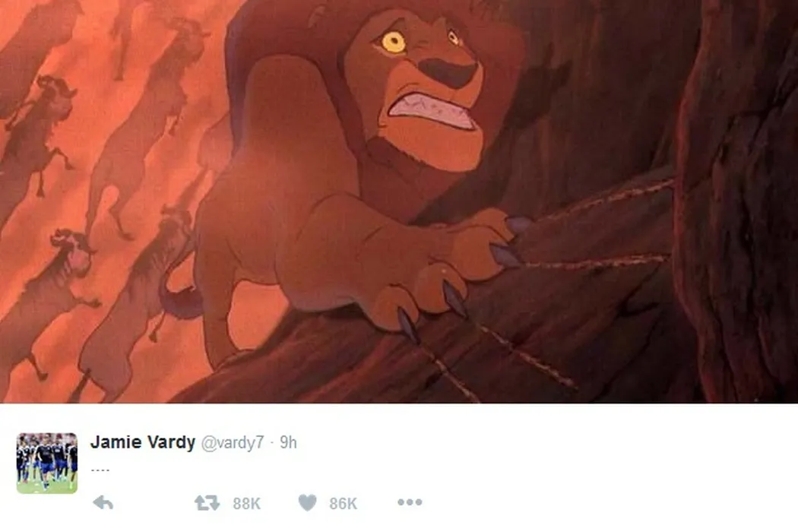The width and height of the screenshot is (798, 532).
Task: View the 88K retweets count
Action: pos(246,503)
